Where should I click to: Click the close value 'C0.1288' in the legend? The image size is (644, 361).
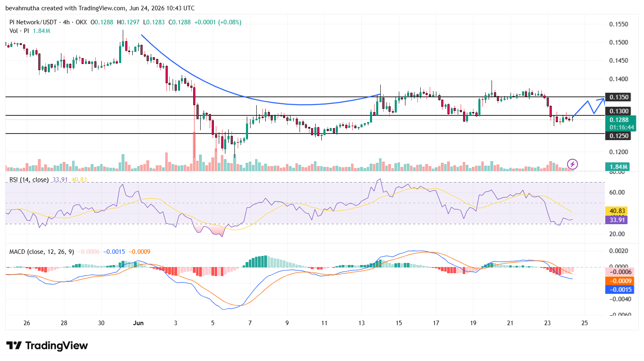(179, 22)
